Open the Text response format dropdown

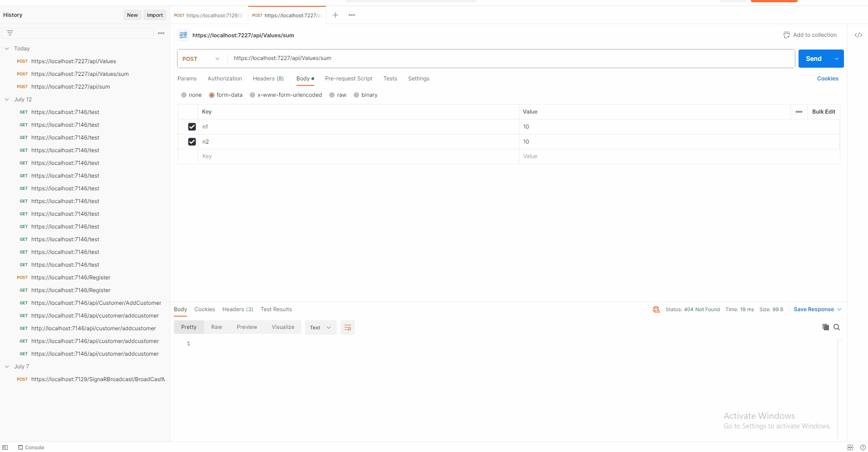pyautogui.click(x=320, y=327)
